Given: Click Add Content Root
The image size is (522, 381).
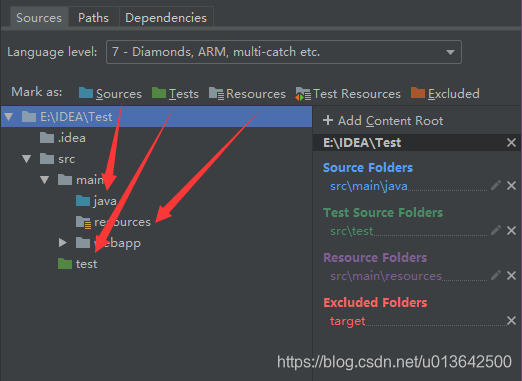Looking at the screenshot, I should (x=383, y=121).
